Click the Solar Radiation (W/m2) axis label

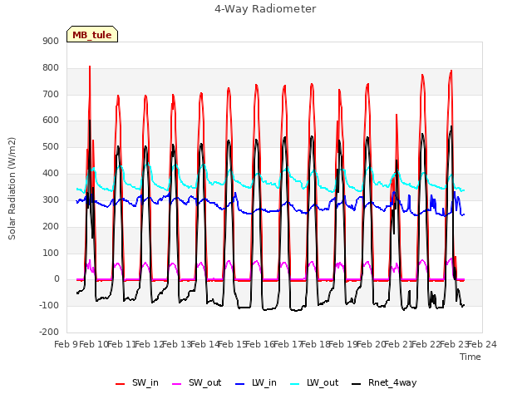tap(12, 189)
